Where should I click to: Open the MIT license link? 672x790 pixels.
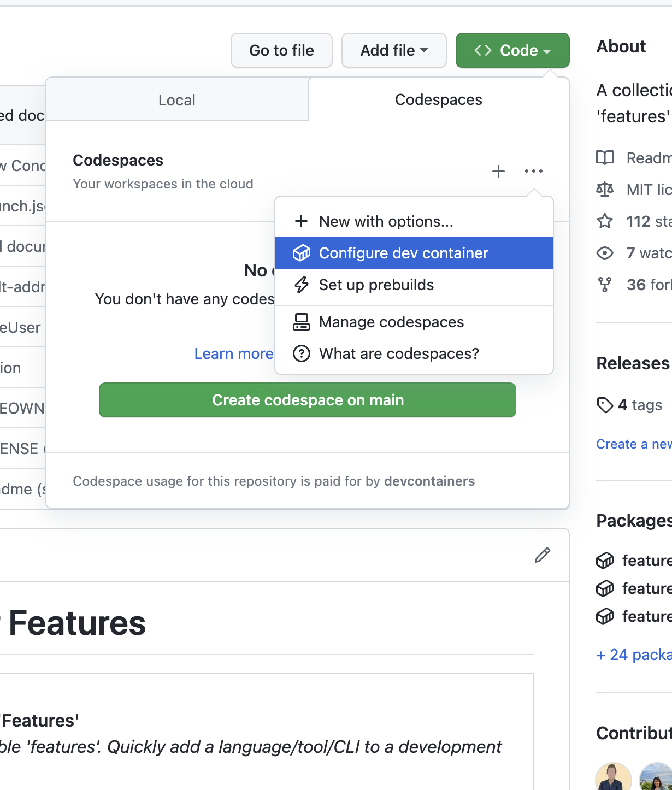[634, 190]
